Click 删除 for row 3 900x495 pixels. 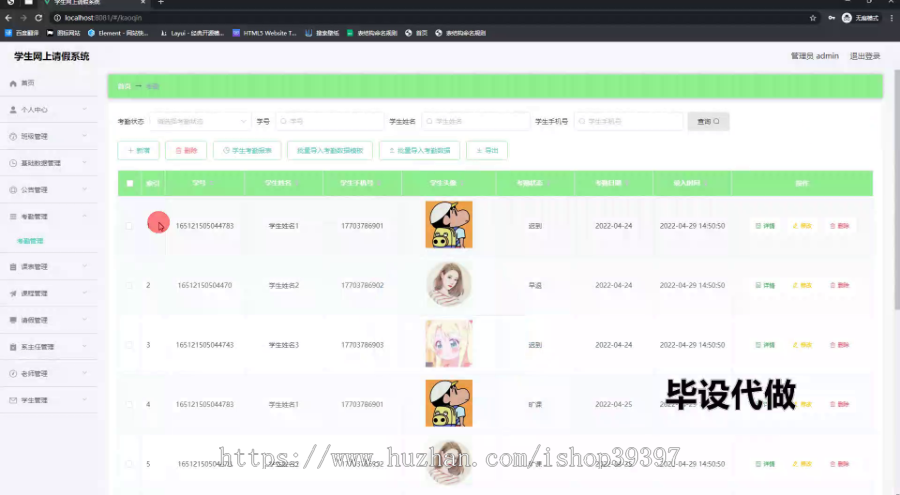pyautogui.click(x=840, y=345)
